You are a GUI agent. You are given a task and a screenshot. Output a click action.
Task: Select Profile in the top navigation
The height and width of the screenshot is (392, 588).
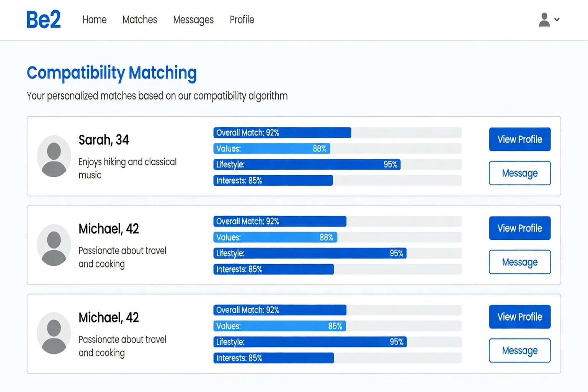pos(242,20)
